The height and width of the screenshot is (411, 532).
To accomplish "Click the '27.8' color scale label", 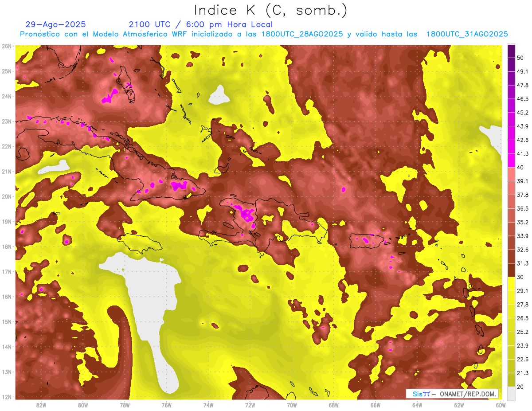I will [x=523, y=304].
